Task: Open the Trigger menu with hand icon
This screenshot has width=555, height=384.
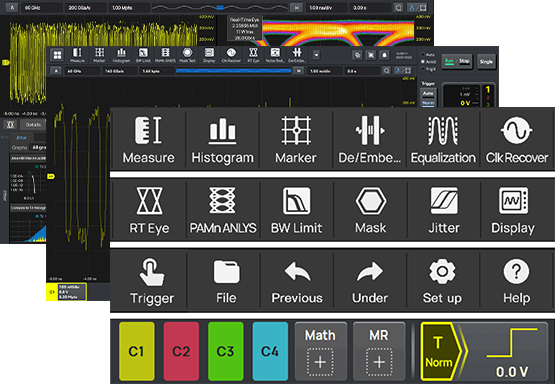Action: 151,280
